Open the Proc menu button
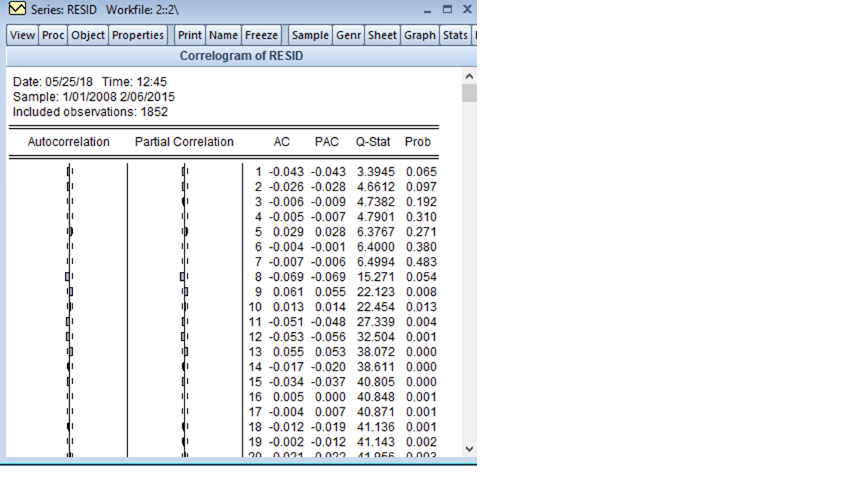This screenshot has width=868, height=488. point(53,35)
